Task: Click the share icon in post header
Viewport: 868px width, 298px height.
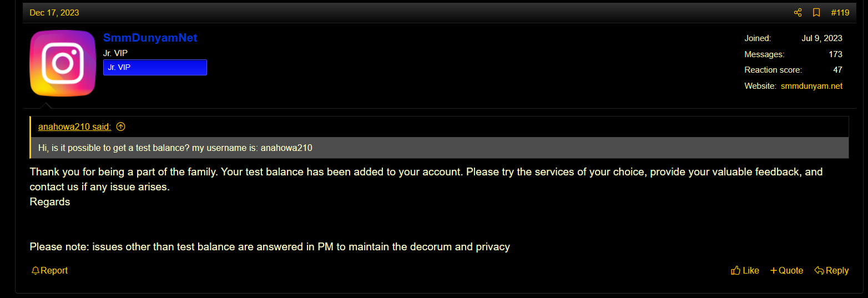Action: pyautogui.click(x=798, y=13)
